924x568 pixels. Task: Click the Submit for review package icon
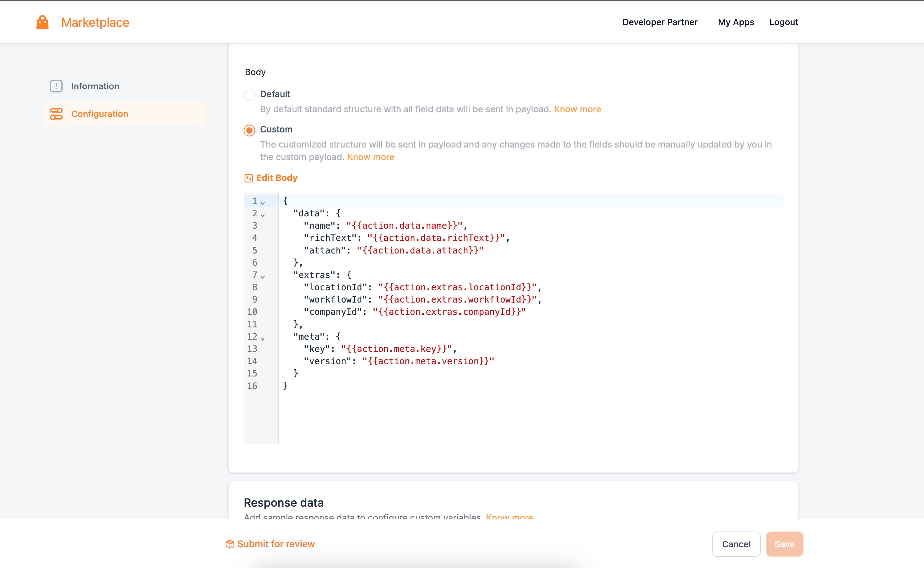pos(230,544)
